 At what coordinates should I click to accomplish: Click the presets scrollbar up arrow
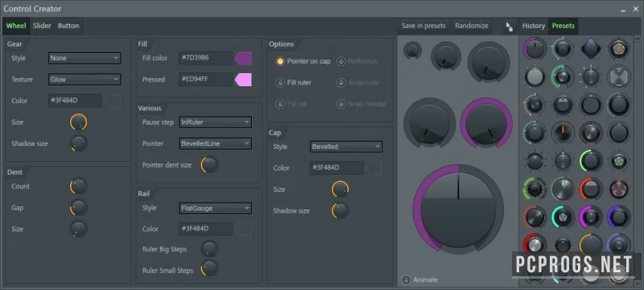coord(638,39)
